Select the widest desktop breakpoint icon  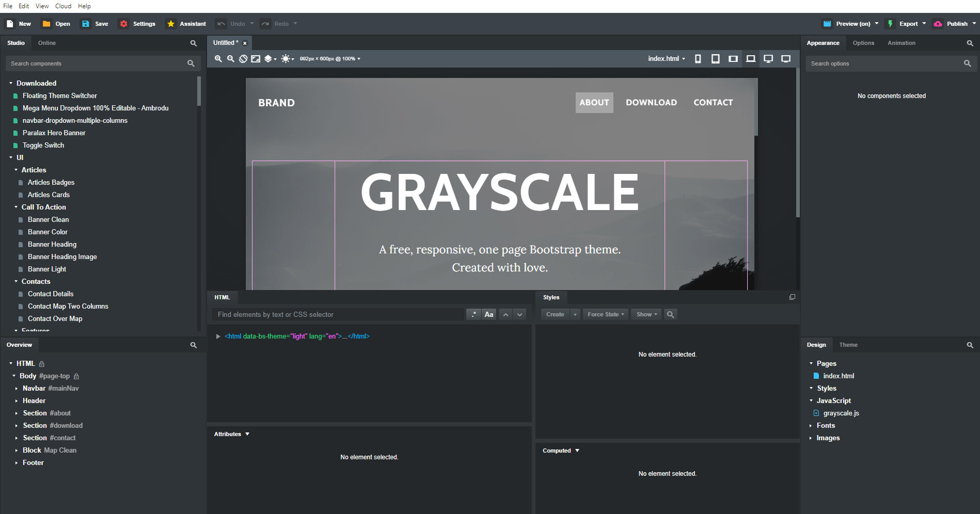point(786,59)
